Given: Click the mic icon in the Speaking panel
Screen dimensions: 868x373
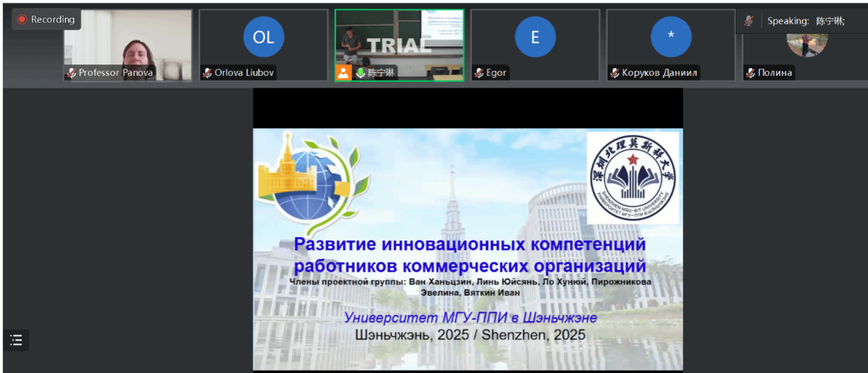Looking at the screenshot, I should [x=749, y=21].
